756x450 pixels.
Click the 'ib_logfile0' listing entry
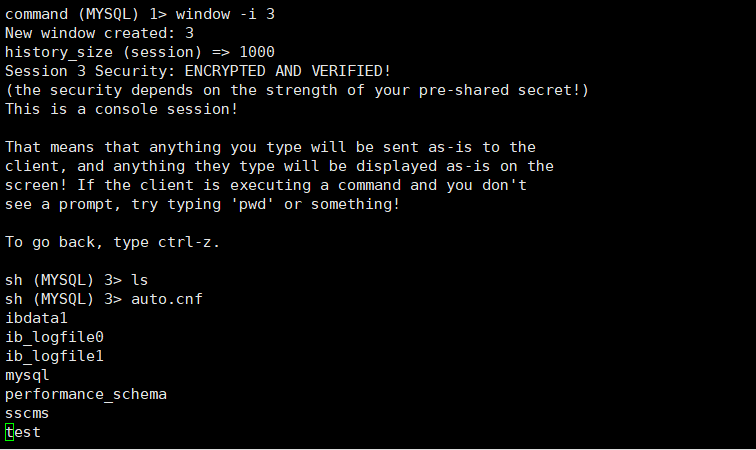54,337
